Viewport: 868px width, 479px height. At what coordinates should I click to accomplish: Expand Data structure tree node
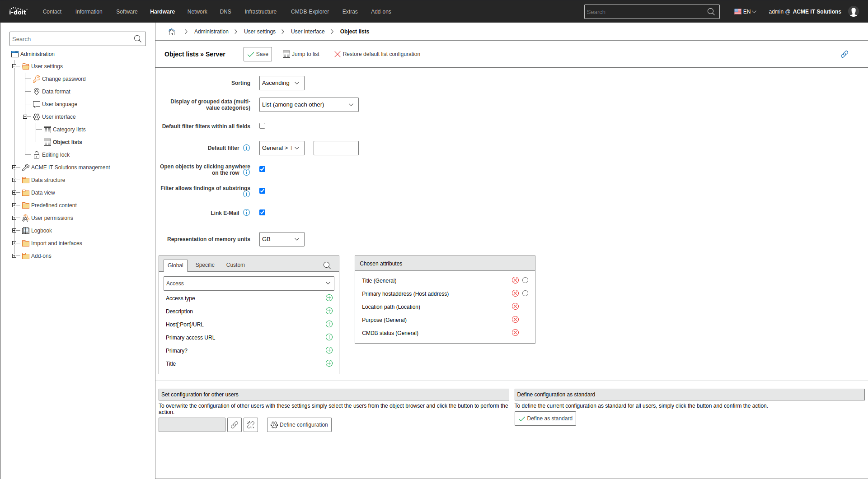(14, 180)
